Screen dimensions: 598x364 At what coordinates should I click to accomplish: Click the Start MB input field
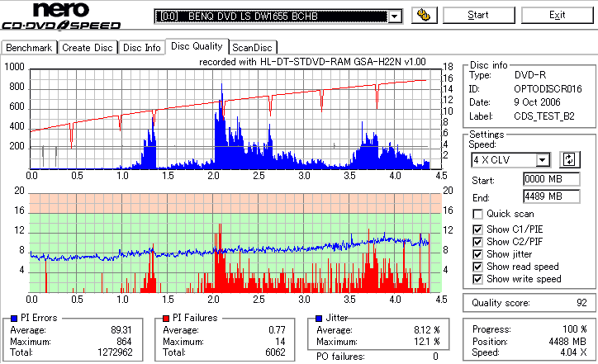[552, 179]
